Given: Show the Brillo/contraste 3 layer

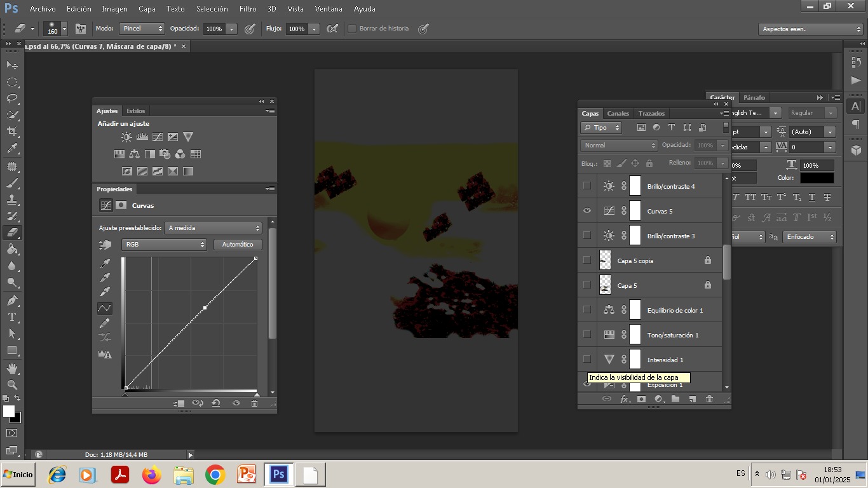Looking at the screenshot, I should tap(587, 236).
